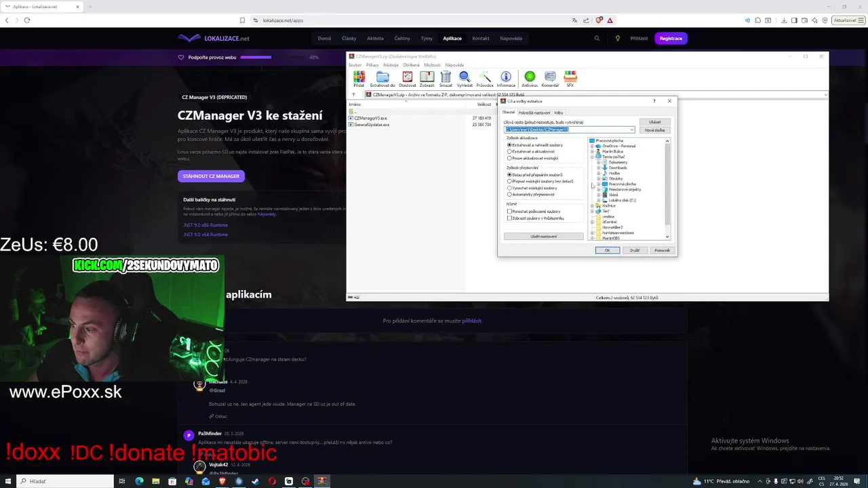The image size is (868, 488).
Task: Click the Smazat trash icon
Action: point(446,79)
